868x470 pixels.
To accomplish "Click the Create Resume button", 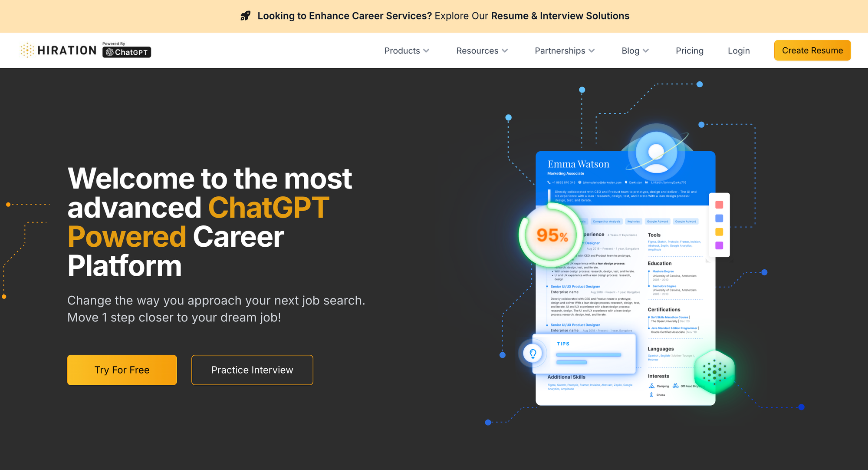I will (812, 50).
